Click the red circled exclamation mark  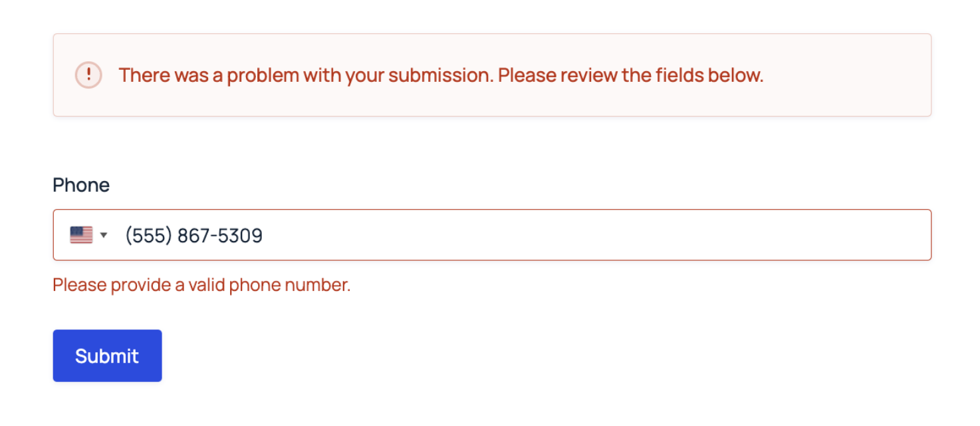click(x=88, y=75)
